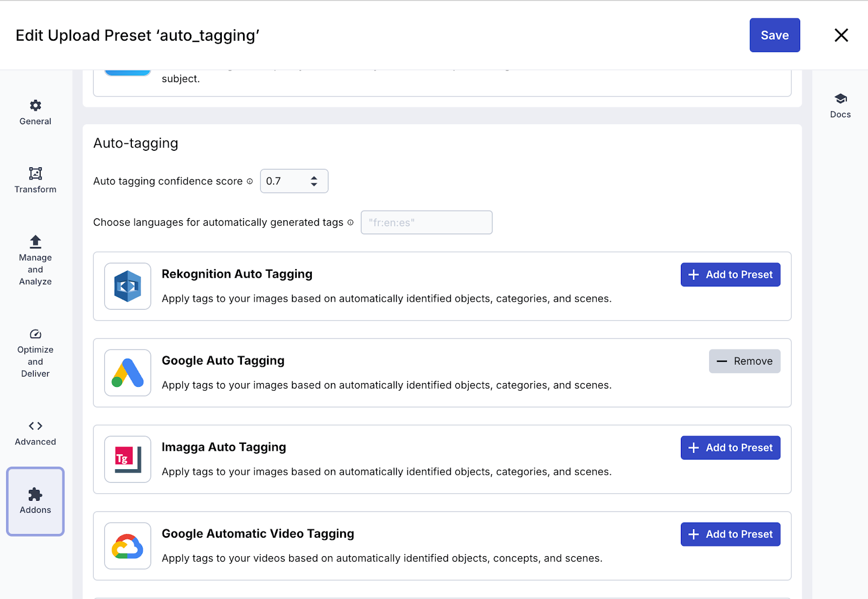This screenshot has width=868, height=599.
Task: Remove Google Auto Tagging from preset
Action: point(744,361)
